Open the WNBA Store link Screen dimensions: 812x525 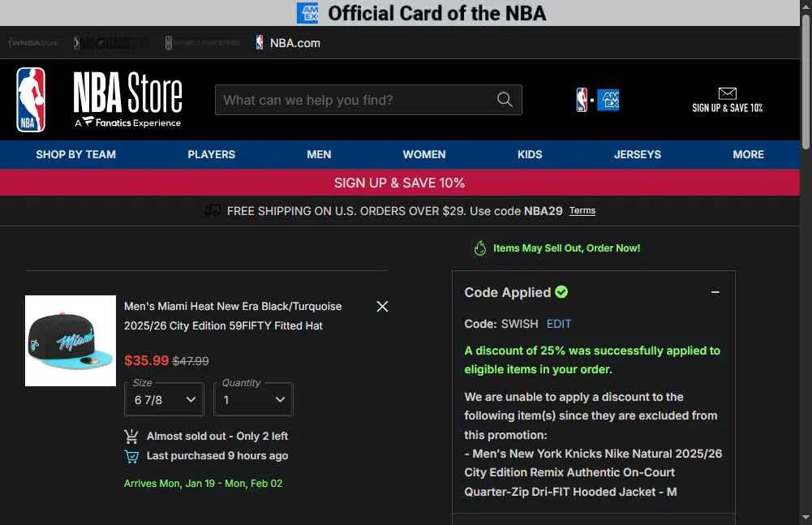tap(33, 43)
